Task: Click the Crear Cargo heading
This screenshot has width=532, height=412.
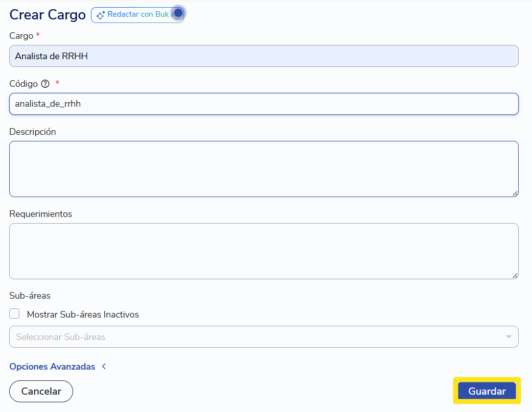Action: tap(48, 15)
